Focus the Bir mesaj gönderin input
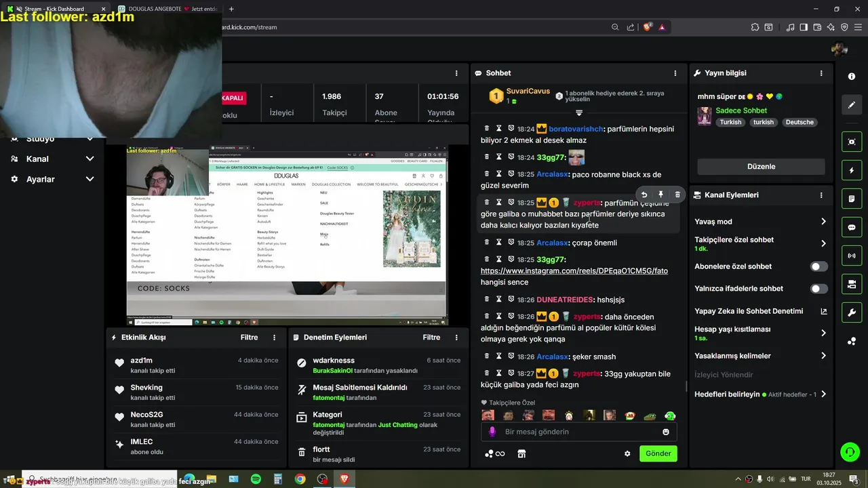 click(579, 432)
